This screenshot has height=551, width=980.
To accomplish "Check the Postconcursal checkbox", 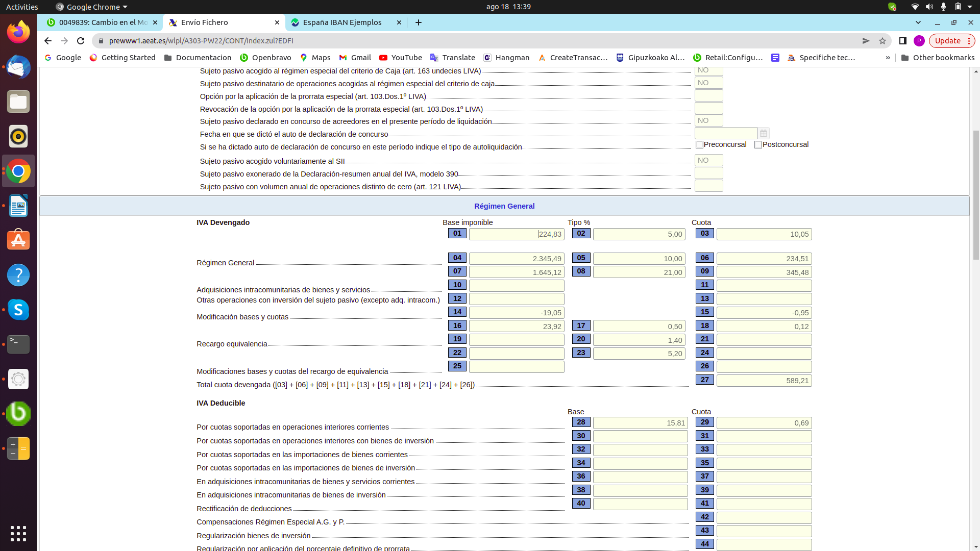I will tap(758, 145).
